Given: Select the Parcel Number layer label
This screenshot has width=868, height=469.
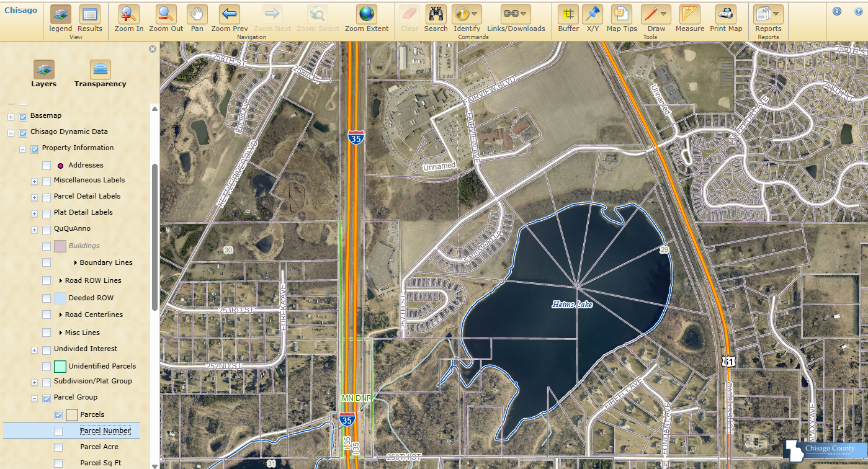Looking at the screenshot, I should [x=105, y=431].
